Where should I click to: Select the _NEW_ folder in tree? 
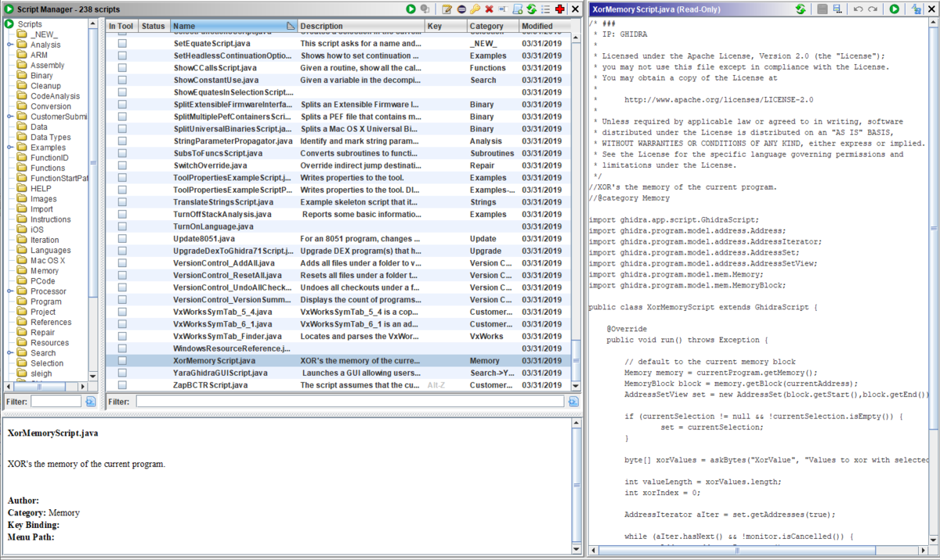(x=44, y=34)
